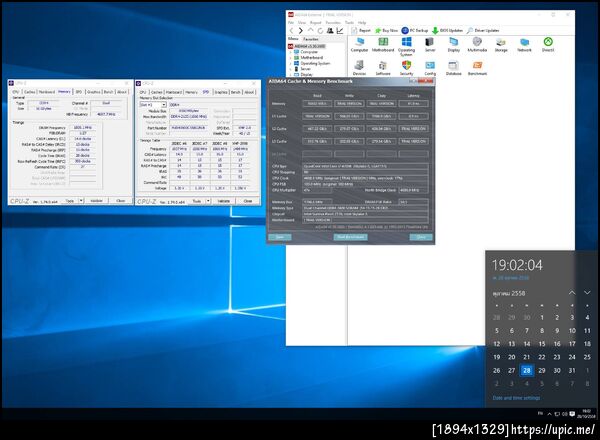Open the View menu in AIDA64

pos(302,23)
